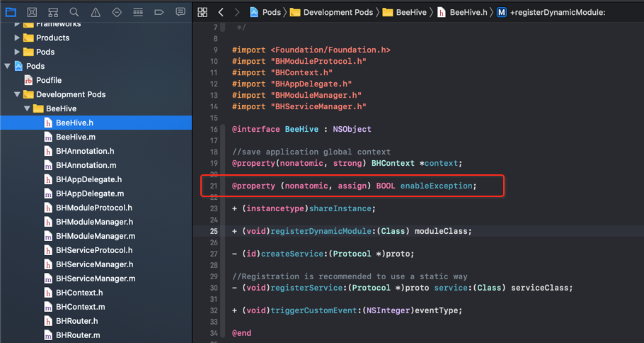The image size is (644, 343).
Task: Select the Products folder row
Action: (x=96, y=38)
